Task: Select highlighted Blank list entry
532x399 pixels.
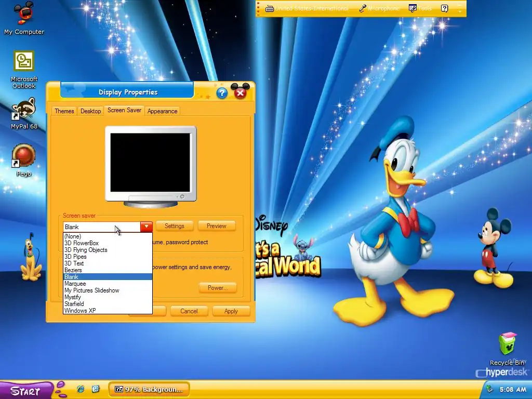Action: (108, 277)
